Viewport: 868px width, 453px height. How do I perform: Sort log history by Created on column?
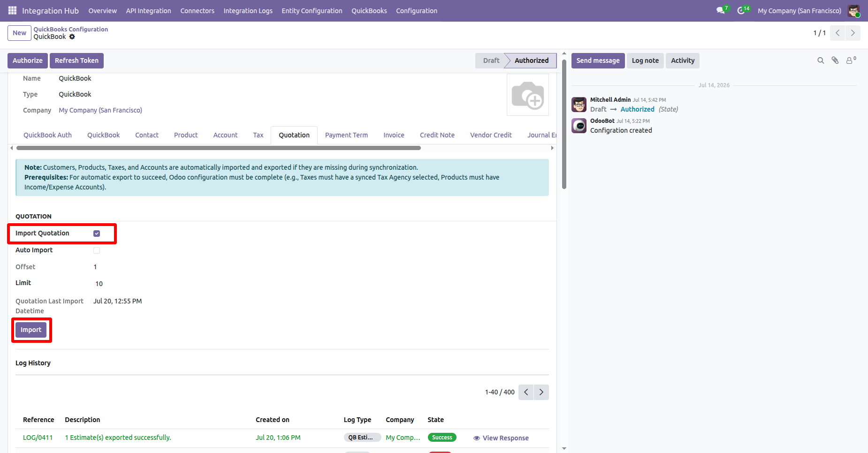273,420
